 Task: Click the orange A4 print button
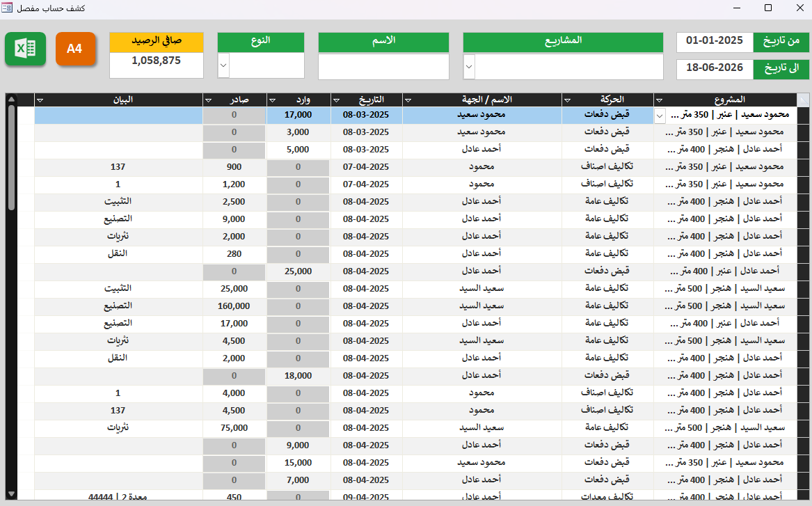(76, 49)
